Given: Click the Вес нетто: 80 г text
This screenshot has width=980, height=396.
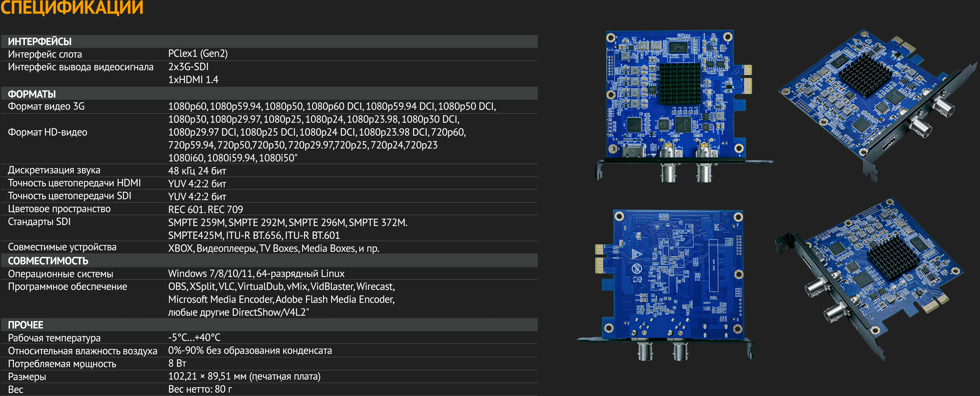Looking at the screenshot, I should click(200, 389).
